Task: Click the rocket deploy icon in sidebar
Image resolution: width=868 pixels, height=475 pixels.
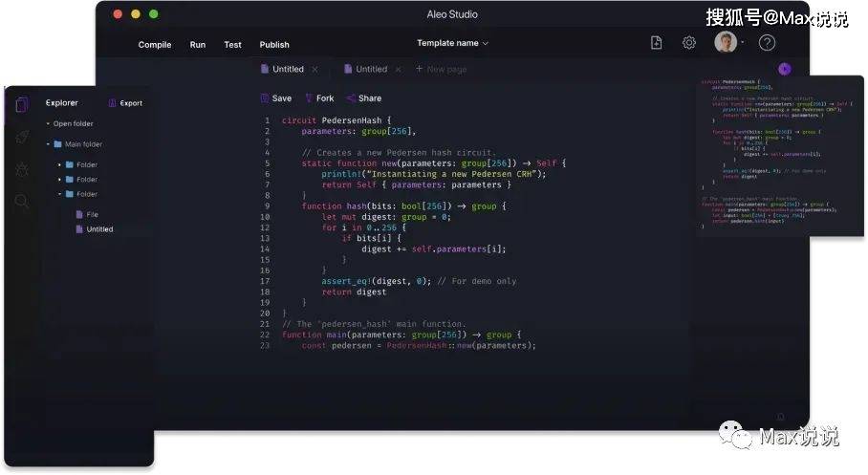Action: [21, 137]
